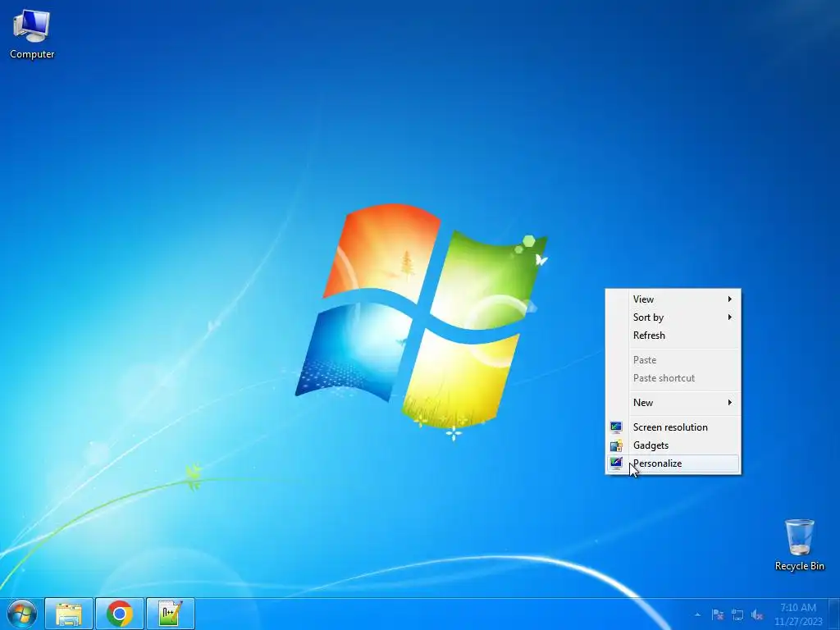Click the View submenu arrow
The width and height of the screenshot is (840, 630).
click(729, 299)
